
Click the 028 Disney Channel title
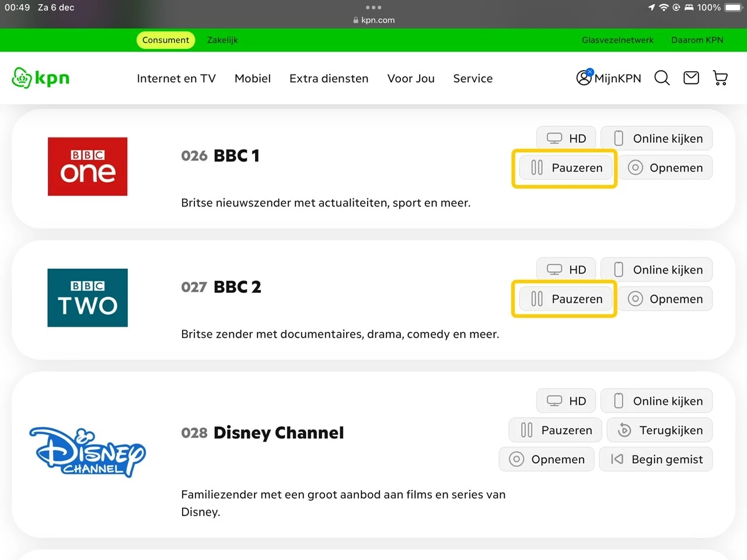click(x=262, y=433)
